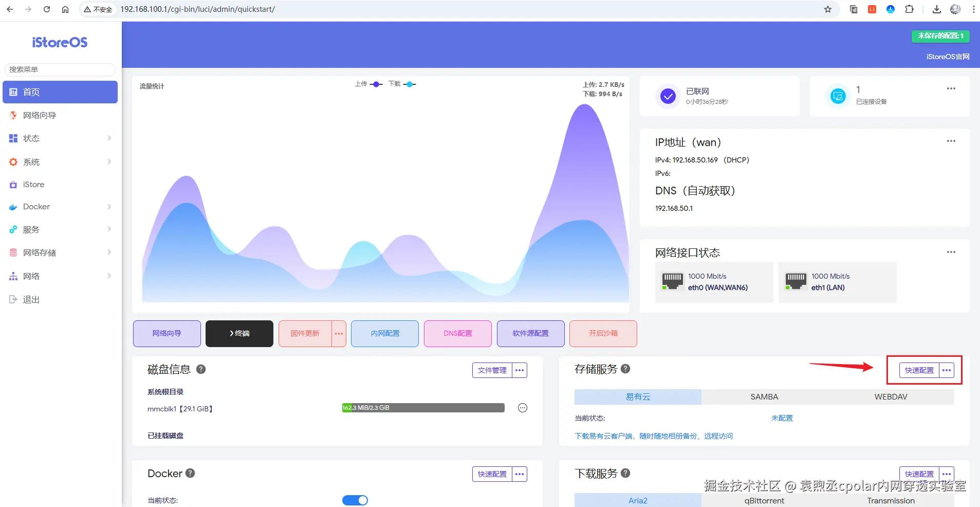This screenshot has height=507, width=980.
Task: Click the 软件源配置 button
Action: (x=531, y=334)
